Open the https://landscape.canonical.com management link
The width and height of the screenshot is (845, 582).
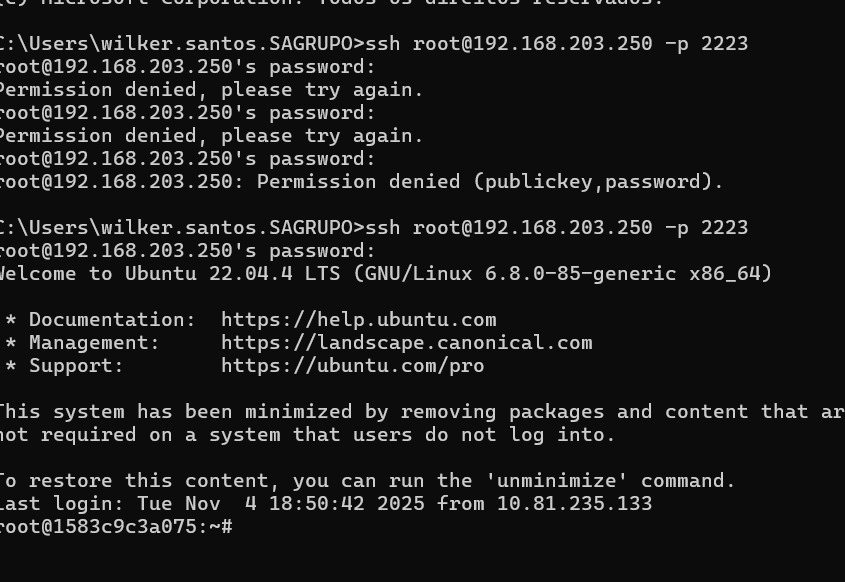coord(406,343)
